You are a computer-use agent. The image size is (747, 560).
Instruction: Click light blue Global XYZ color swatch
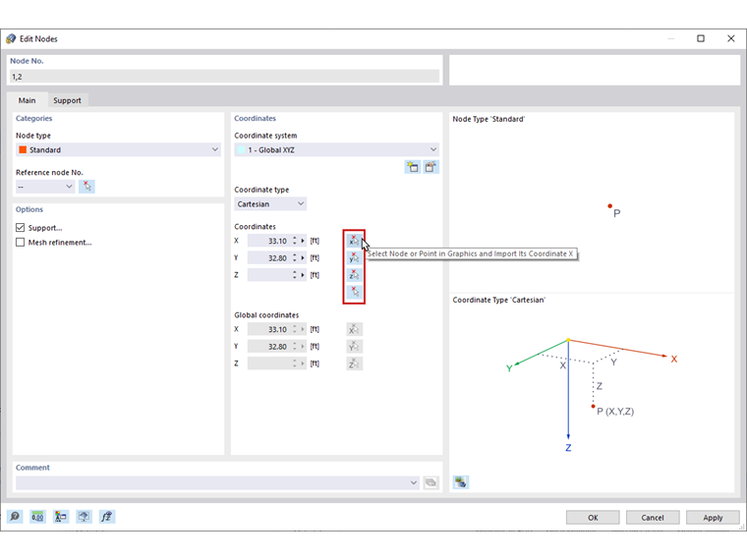241,149
